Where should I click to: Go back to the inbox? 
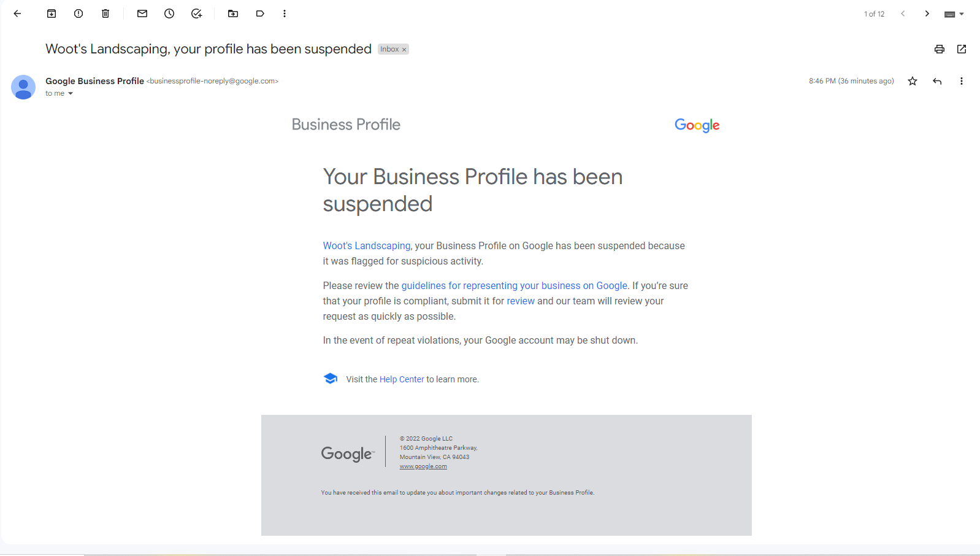click(17, 14)
